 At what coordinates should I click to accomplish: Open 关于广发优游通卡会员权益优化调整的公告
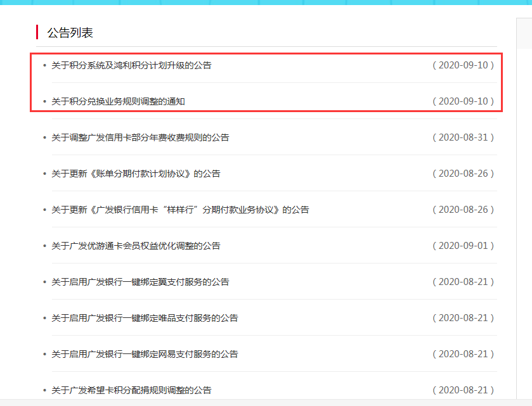point(136,246)
